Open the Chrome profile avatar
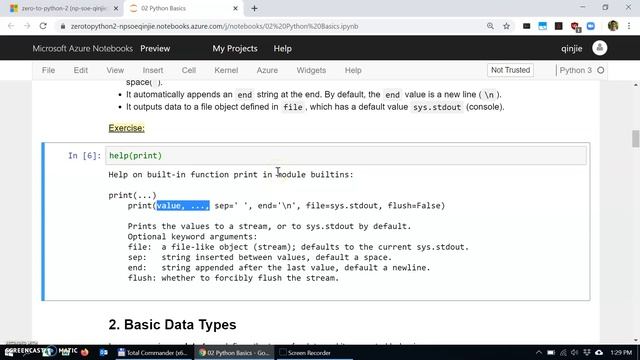 pos(613,26)
